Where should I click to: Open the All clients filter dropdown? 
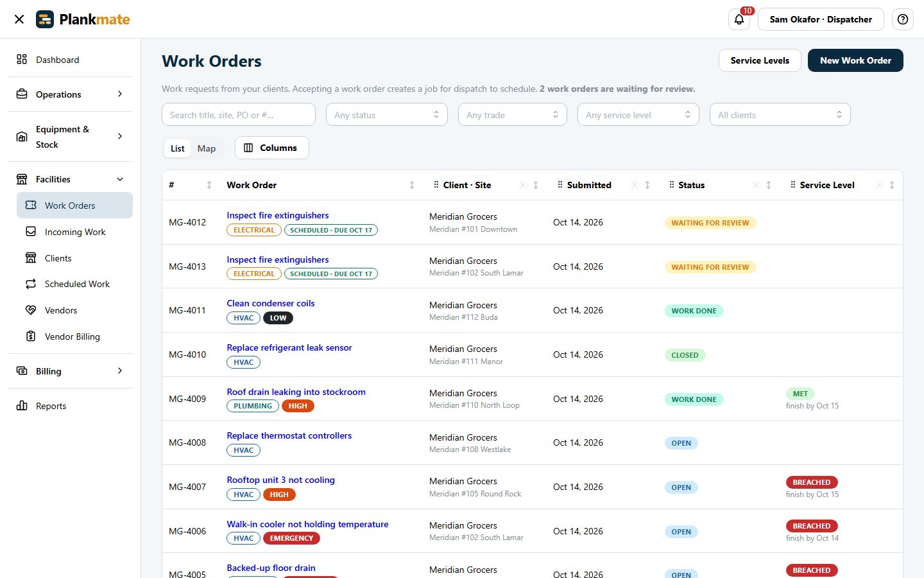(x=780, y=114)
